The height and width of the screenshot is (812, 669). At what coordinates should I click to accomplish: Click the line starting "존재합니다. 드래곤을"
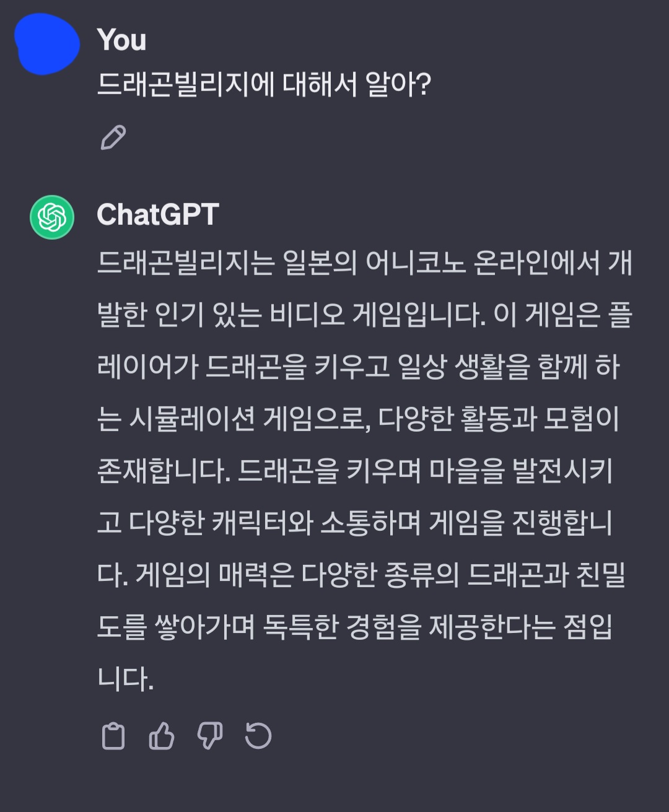(355, 471)
